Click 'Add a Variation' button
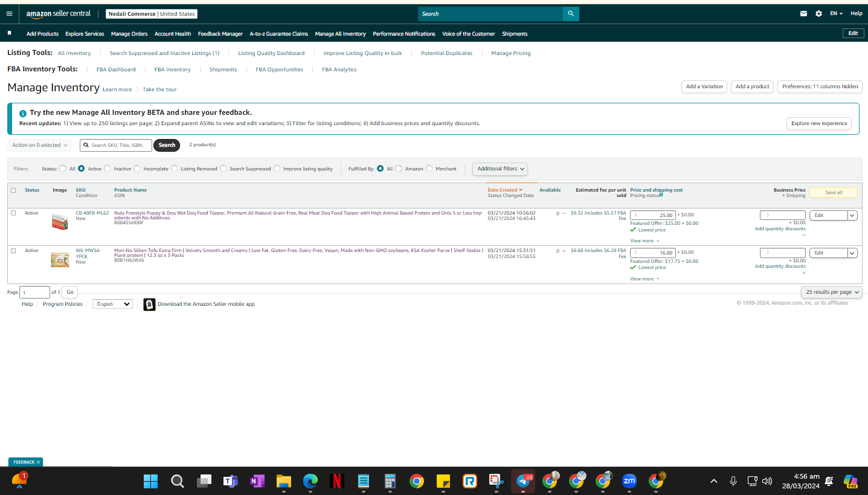Screen dimensions: 868x495 [704, 86]
